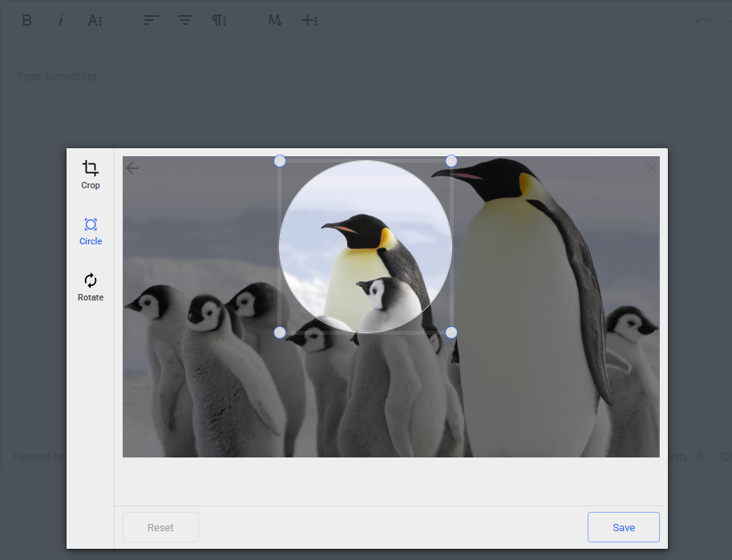732x560 pixels.
Task: Click the undo icon
Action: point(702,21)
